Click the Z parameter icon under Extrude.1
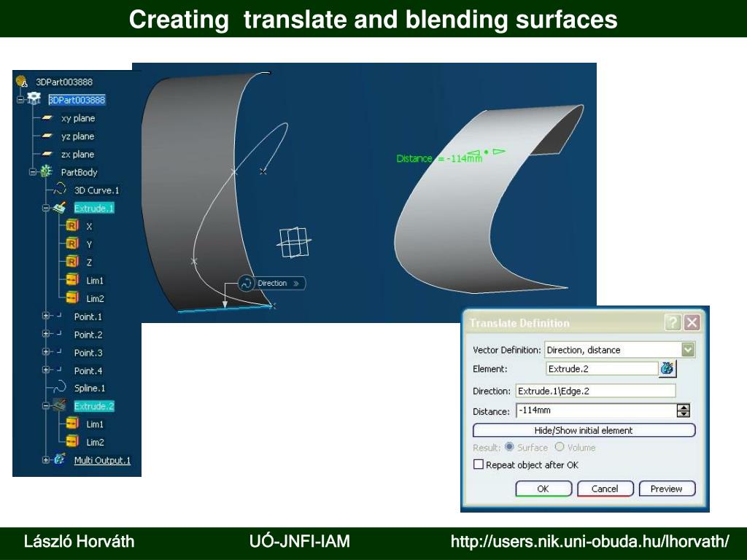747x560 pixels. tap(72, 262)
